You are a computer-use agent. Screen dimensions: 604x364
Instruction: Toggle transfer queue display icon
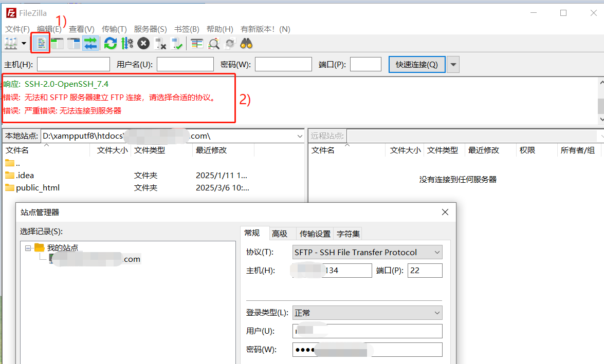pyautogui.click(x=90, y=44)
